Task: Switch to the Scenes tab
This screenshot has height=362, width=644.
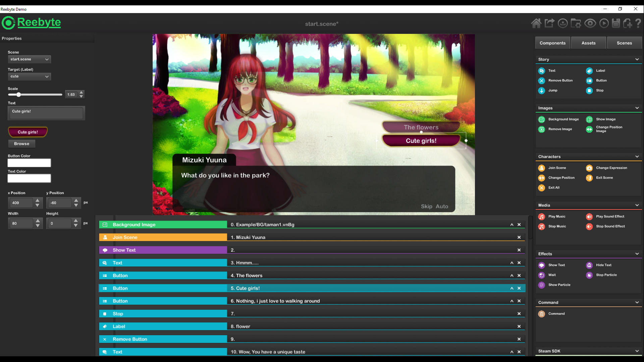Action: (624, 43)
